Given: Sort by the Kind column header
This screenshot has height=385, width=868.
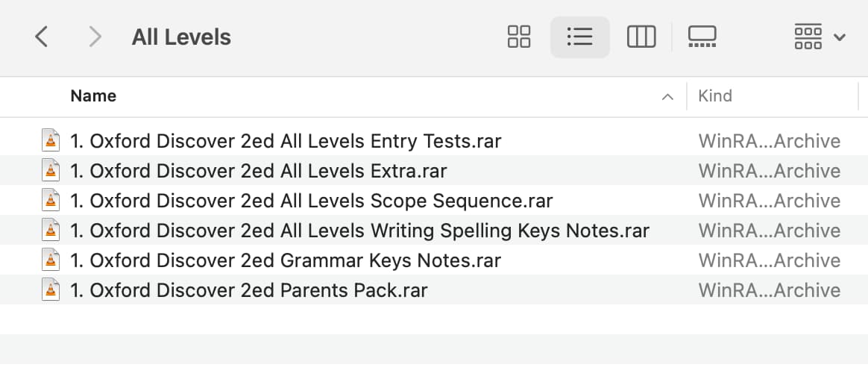Looking at the screenshot, I should click(x=714, y=96).
